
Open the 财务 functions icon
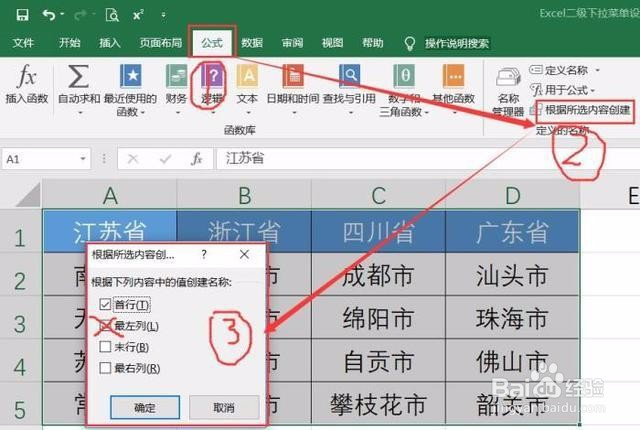[176, 75]
